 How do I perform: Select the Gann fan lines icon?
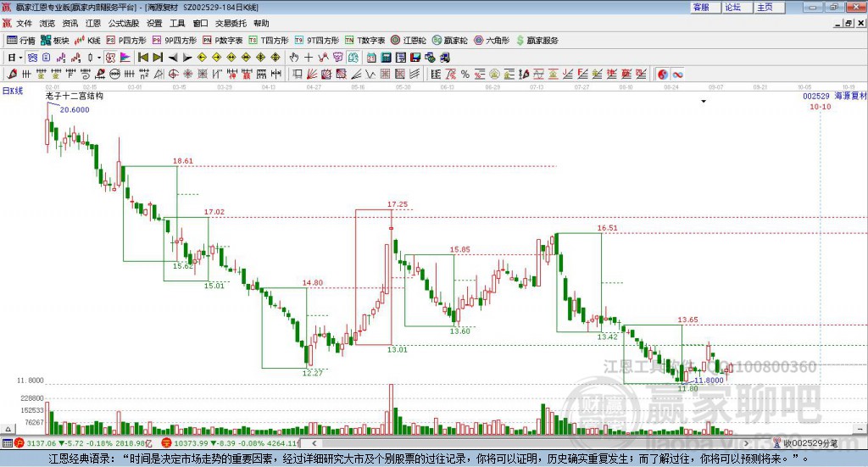[312, 74]
